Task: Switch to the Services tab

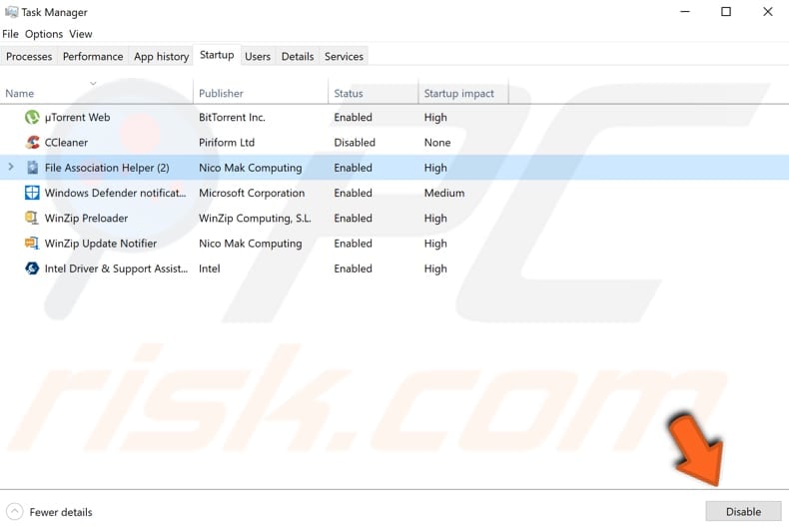Action: [344, 56]
